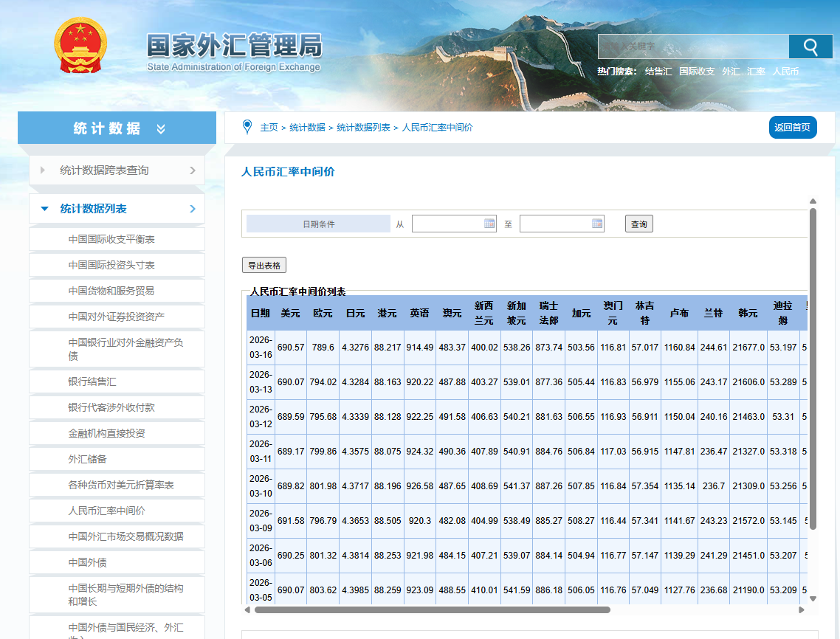Collapse the 统计数据 section header chevron
Viewport: 840px width, 639px height.
click(161, 129)
